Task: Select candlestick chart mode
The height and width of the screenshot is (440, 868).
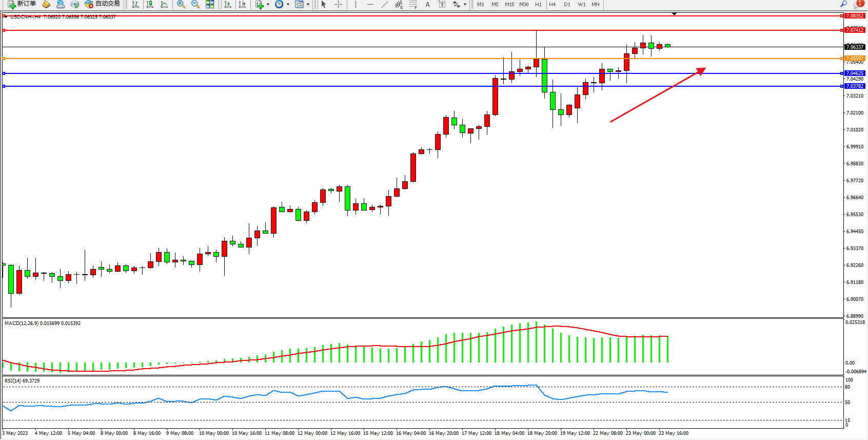Action: [x=150, y=4]
